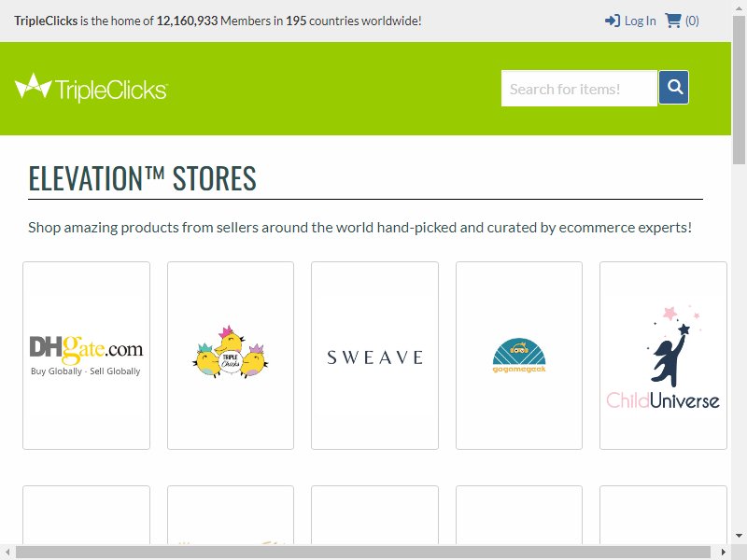747x560 pixels.
Task: Click the 'Shop amazing products' tagline
Action: pyautogui.click(x=359, y=228)
